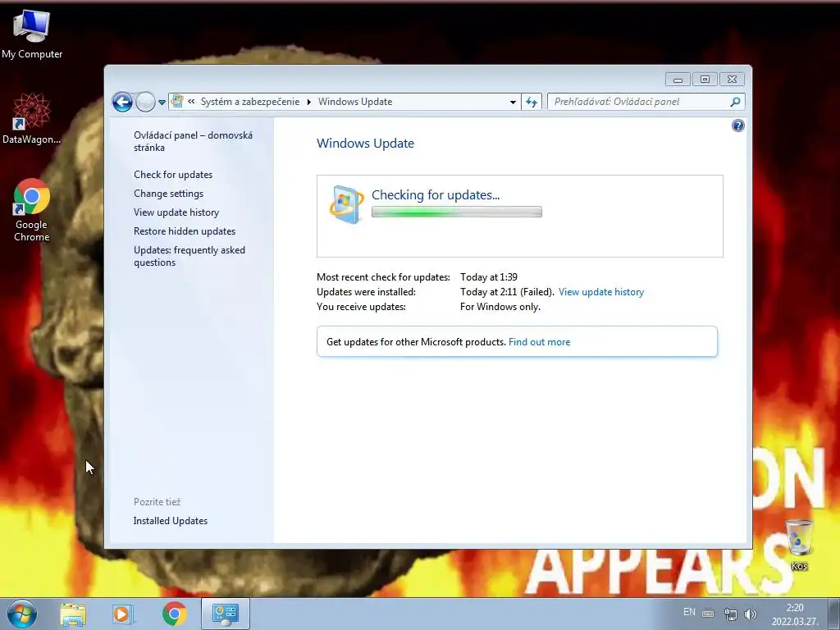Click the magnifier search icon

[736, 102]
